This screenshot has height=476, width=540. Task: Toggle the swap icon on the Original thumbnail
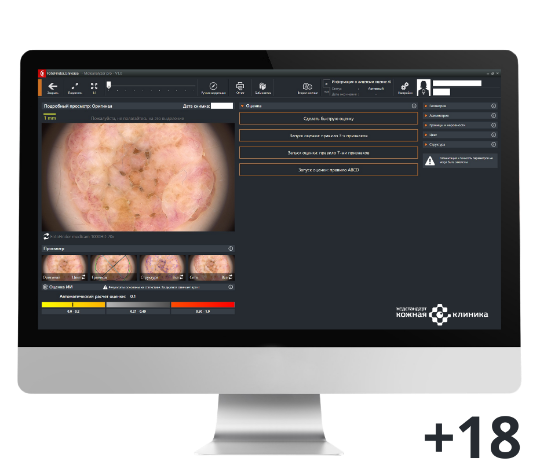coord(83,277)
